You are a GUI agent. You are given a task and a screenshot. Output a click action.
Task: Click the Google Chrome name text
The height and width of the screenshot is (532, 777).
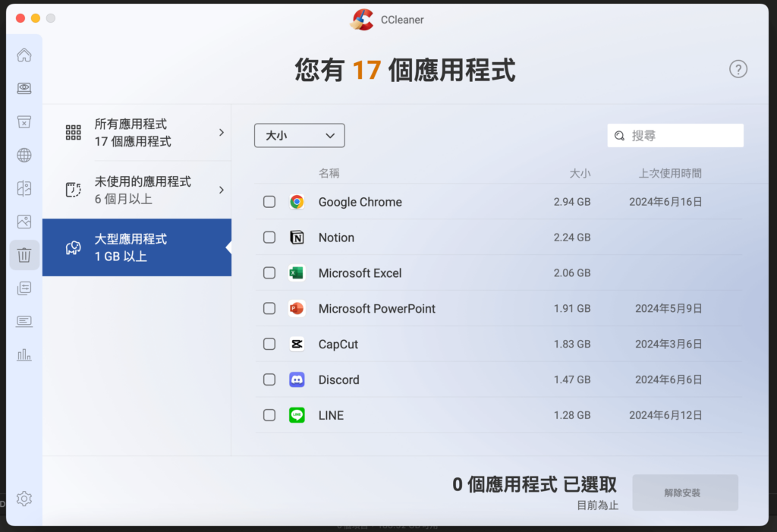tap(360, 203)
